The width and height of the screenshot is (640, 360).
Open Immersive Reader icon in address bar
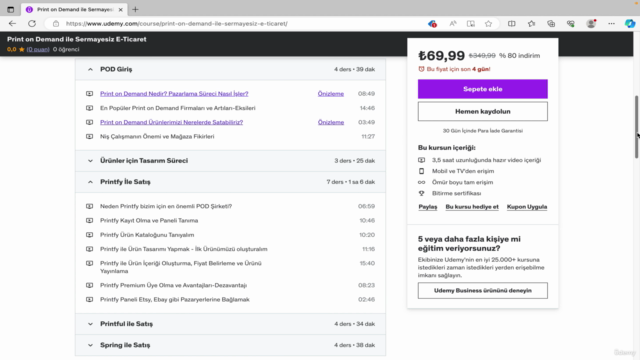pyautogui.click(x=471, y=24)
